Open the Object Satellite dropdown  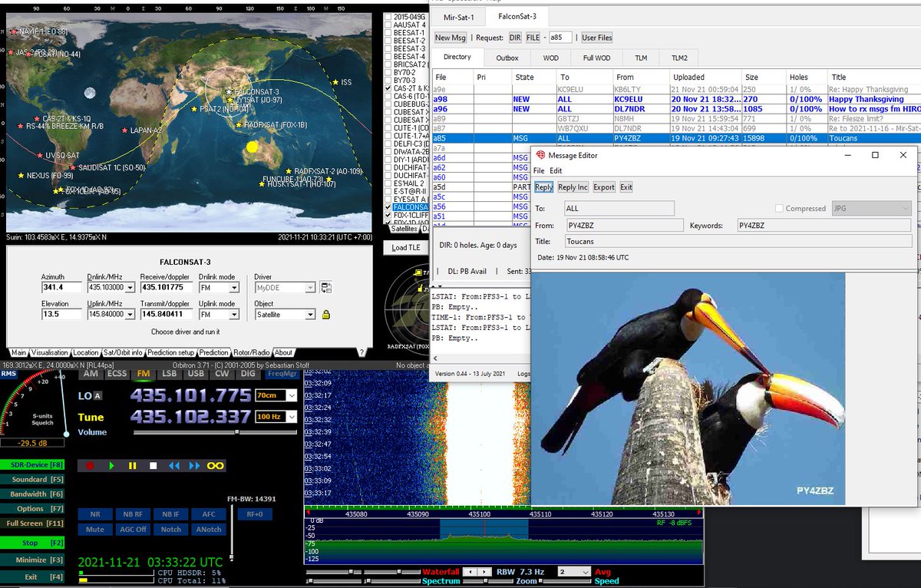coord(310,314)
